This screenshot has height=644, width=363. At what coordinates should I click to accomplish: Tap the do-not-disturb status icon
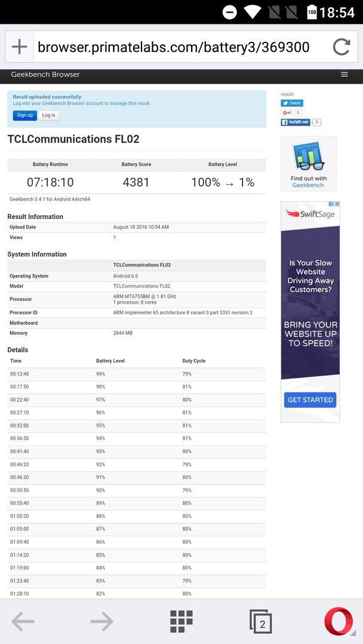tap(230, 13)
